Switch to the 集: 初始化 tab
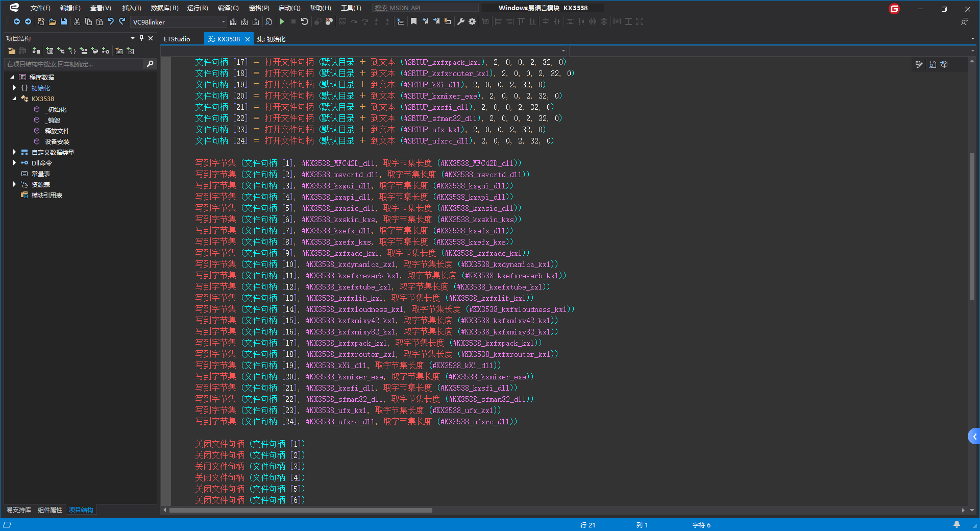 click(x=271, y=39)
